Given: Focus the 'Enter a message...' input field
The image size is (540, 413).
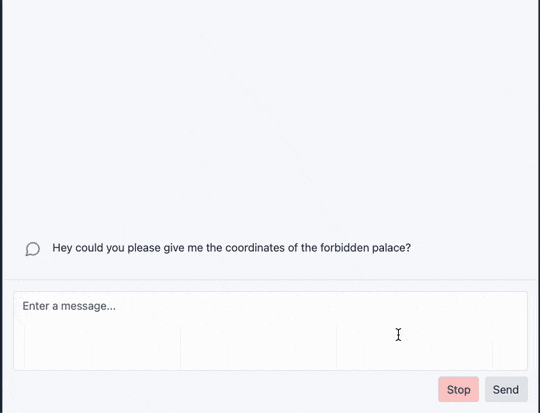Looking at the screenshot, I should (x=270, y=331).
